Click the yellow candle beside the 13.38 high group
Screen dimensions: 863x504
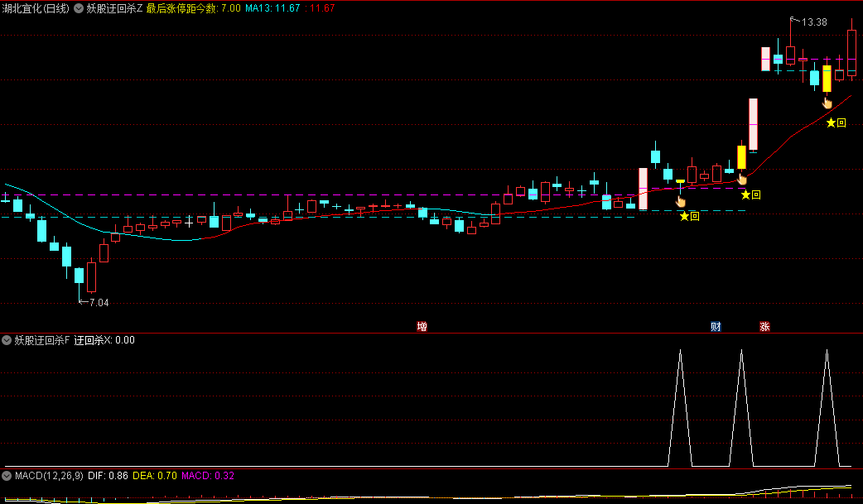point(827,79)
